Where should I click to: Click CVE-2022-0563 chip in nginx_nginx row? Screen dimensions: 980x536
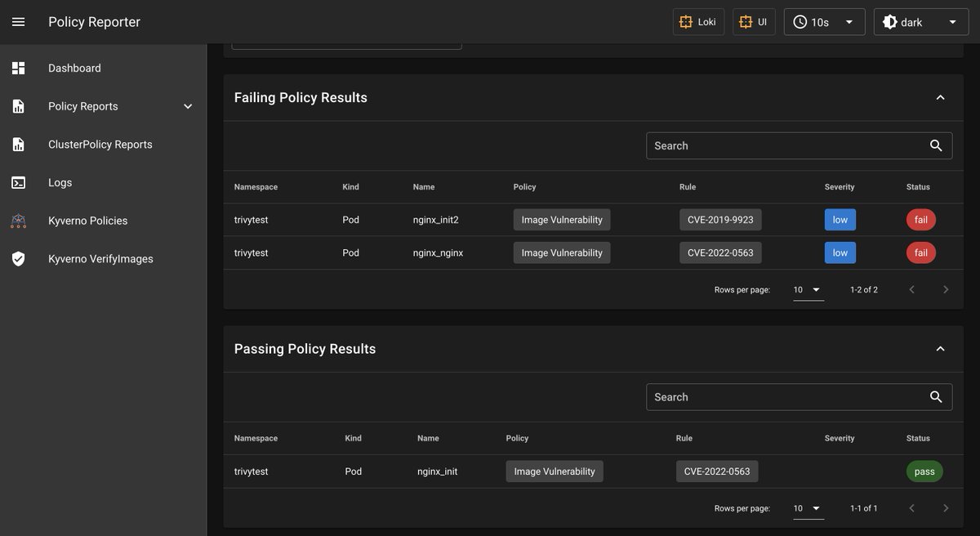pyautogui.click(x=720, y=252)
